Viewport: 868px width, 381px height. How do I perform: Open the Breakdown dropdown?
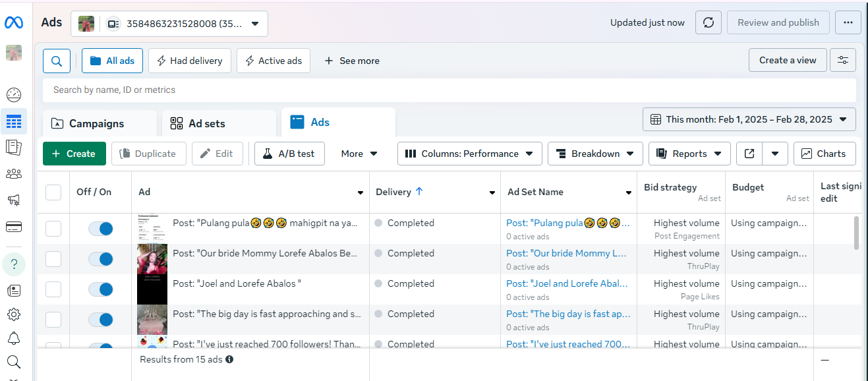click(x=595, y=154)
